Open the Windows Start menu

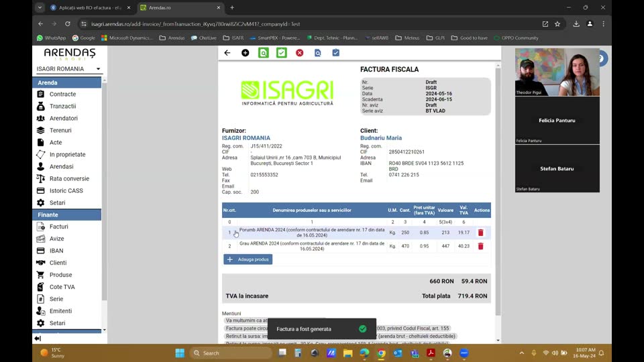(180, 353)
